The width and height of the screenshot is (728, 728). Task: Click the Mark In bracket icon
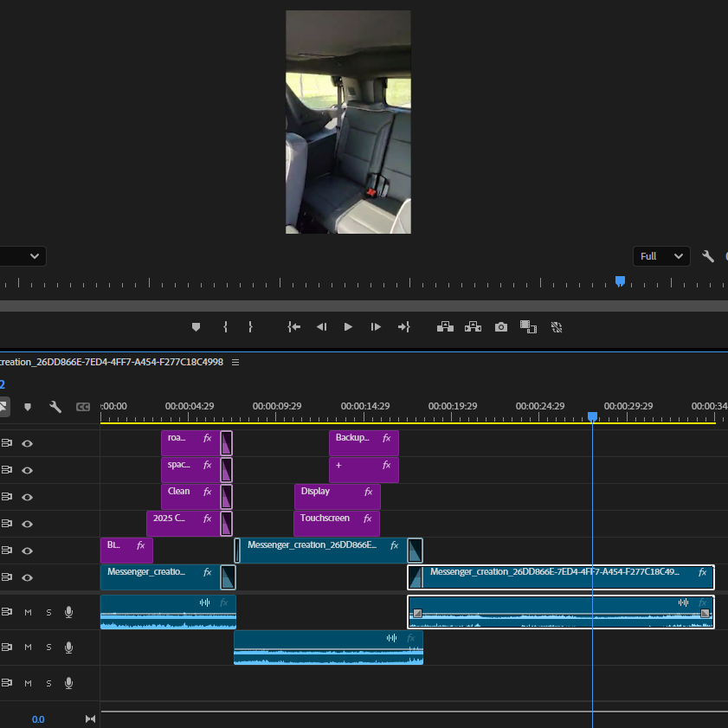click(x=225, y=327)
